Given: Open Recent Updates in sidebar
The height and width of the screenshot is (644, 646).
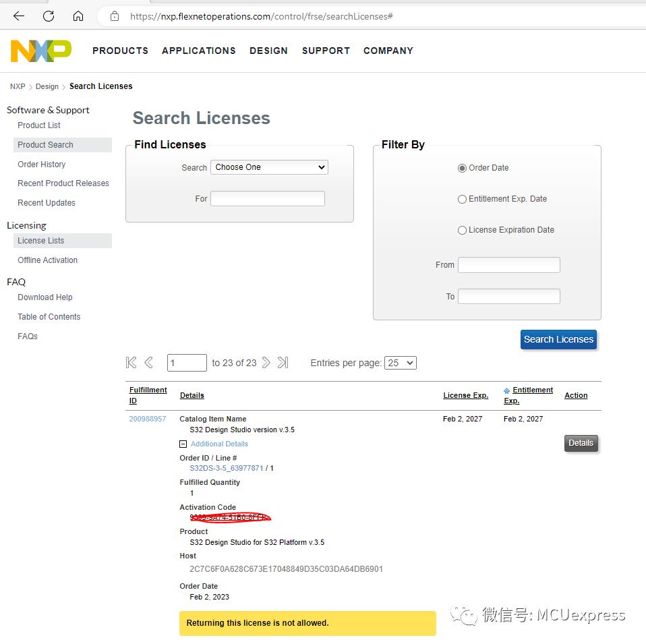Looking at the screenshot, I should (x=46, y=203).
